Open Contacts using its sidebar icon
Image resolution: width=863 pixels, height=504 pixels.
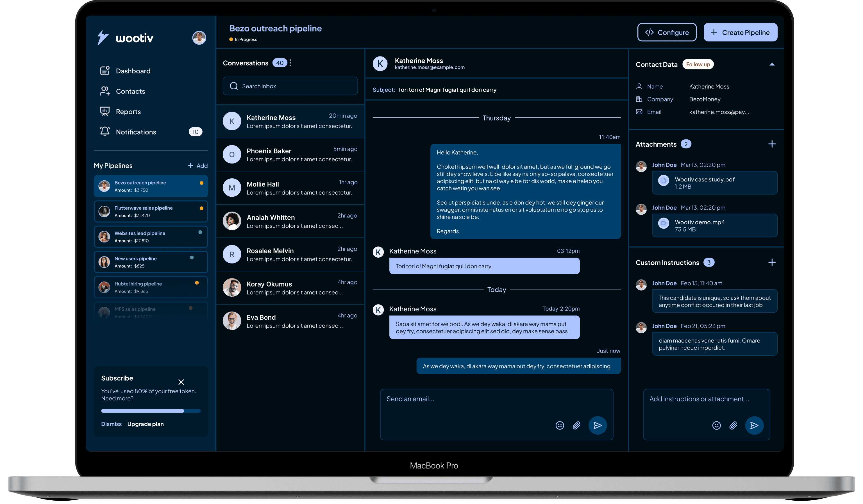105,91
